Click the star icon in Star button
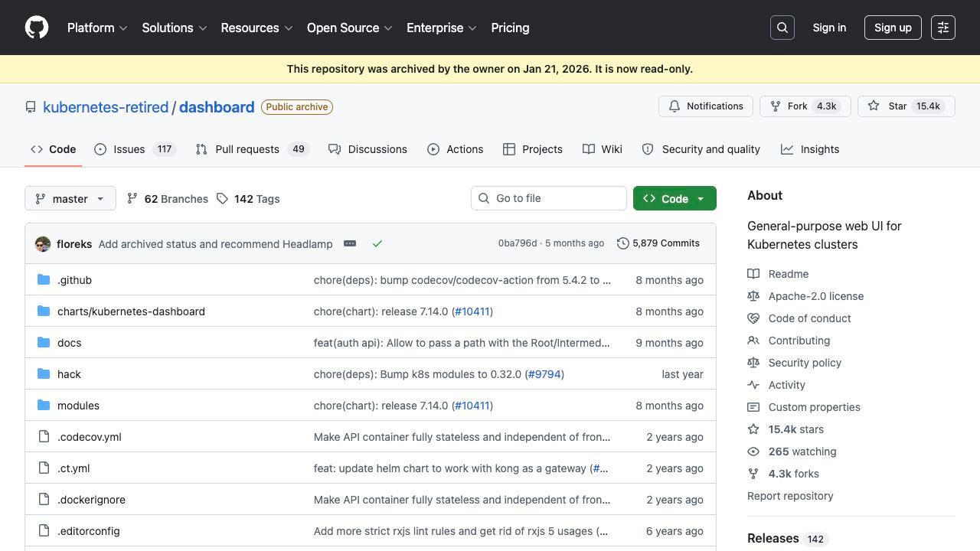Screen dimensions: 980x551 point(874,106)
